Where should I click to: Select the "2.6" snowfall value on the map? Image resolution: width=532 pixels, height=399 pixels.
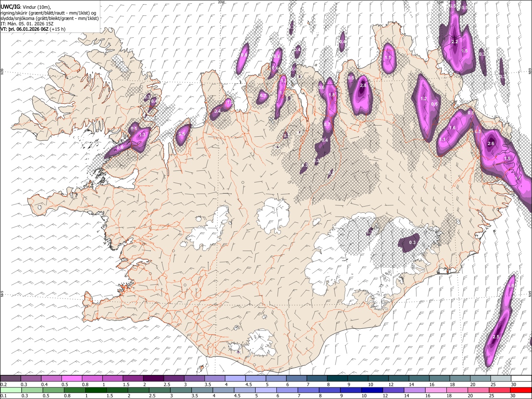(x=491, y=143)
